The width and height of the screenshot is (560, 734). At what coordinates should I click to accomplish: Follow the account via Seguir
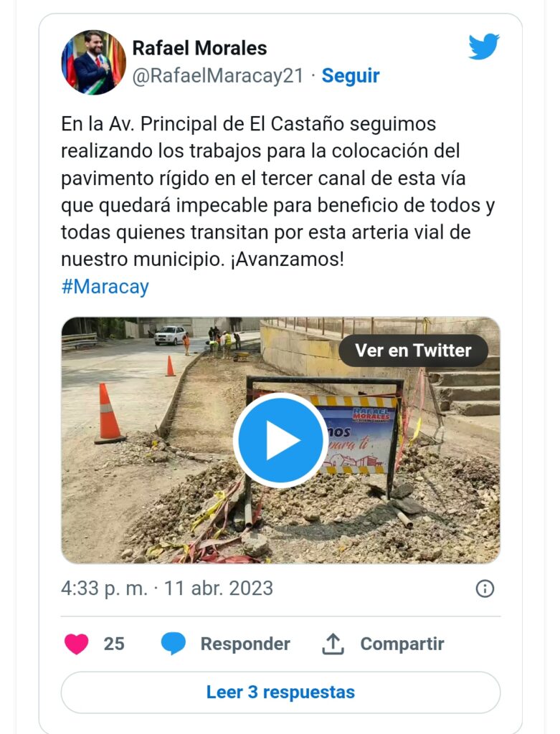[x=350, y=76]
